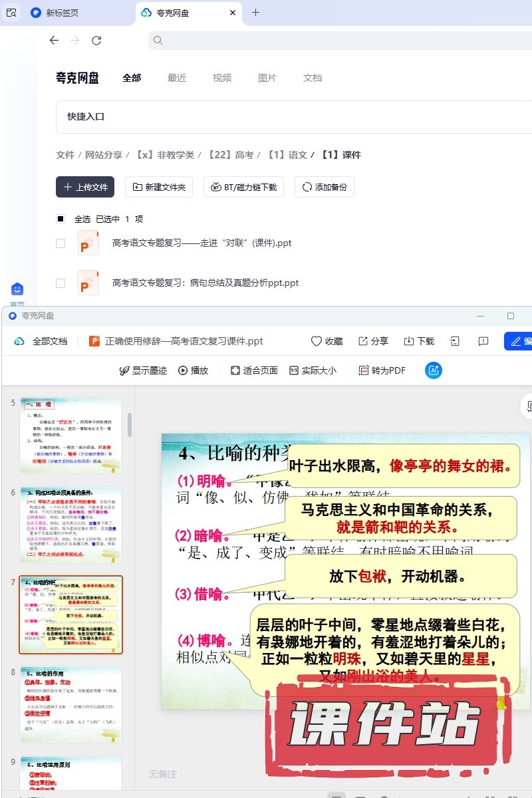Share the presentation via 分享 icon

(363, 341)
